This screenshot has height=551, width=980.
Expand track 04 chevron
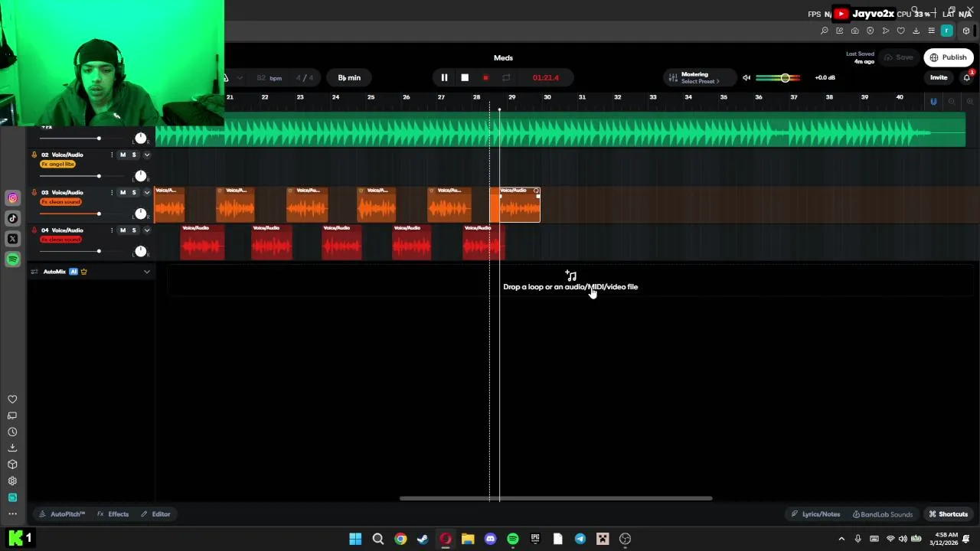147,230
